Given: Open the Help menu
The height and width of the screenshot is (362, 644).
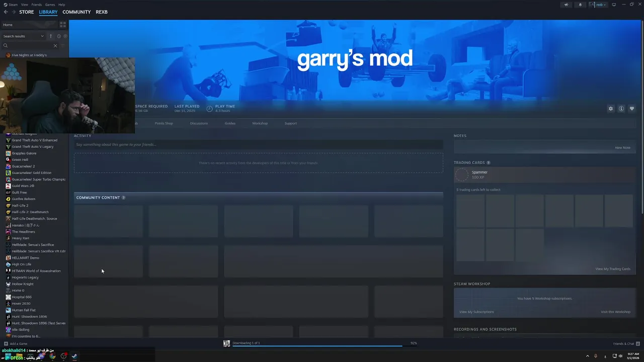Looking at the screenshot, I should (x=61, y=5).
